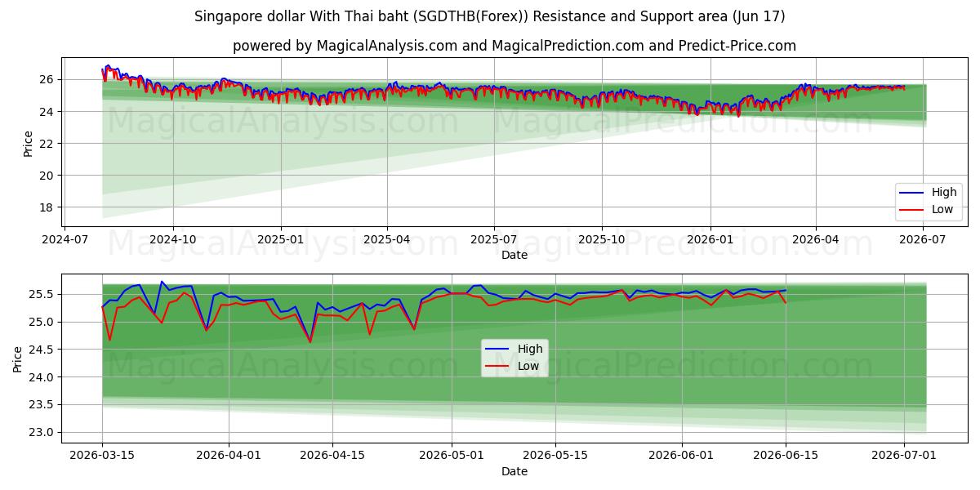Click 'Low' in the lower chart legend
This screenshot has width=980, height=490.
pyautogui.click(x=528, y=366)
